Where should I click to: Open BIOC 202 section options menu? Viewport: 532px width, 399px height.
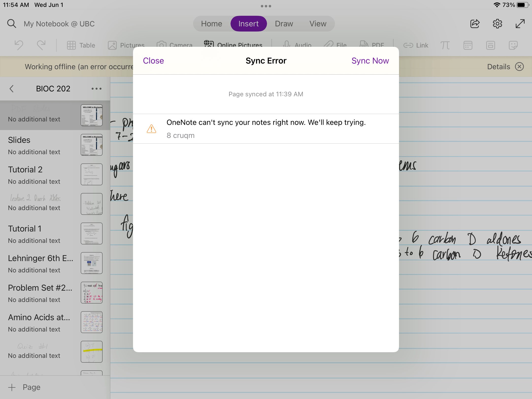[x=96, y=89]
